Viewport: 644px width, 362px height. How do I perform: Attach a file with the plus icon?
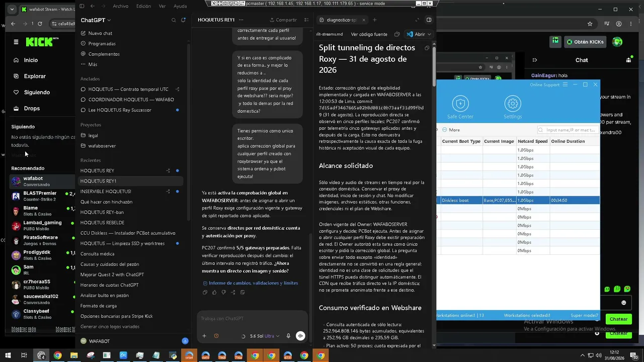pyautogui.click(x=204, y=336)
